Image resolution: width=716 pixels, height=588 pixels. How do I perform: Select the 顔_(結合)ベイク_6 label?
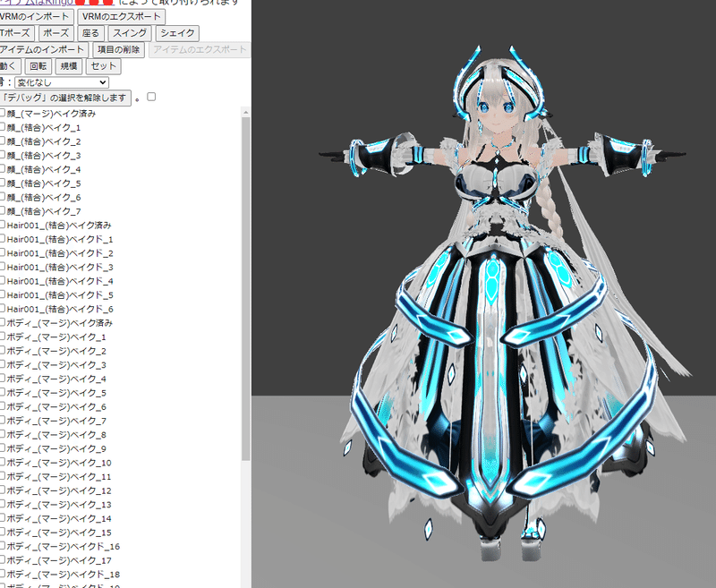[44, 198]
